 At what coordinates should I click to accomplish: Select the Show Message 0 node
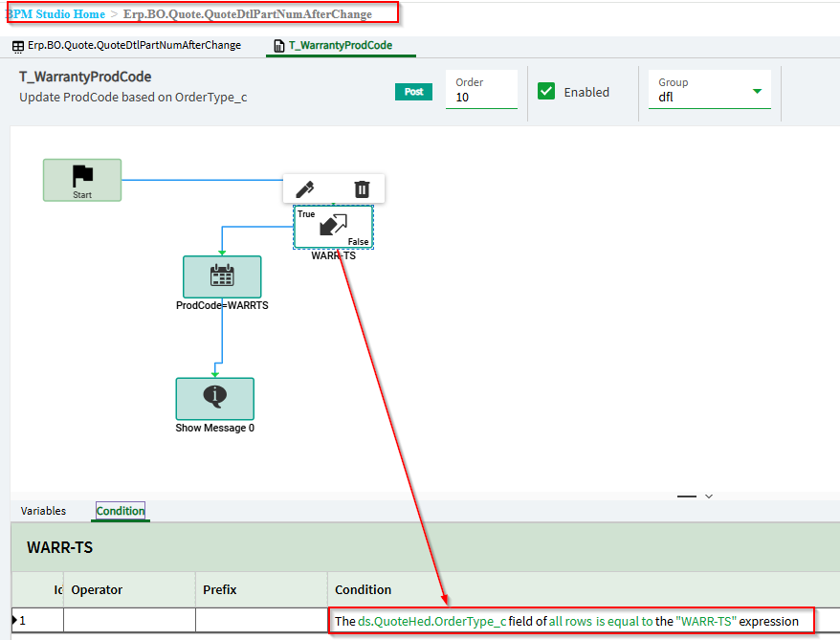point(215,399)
